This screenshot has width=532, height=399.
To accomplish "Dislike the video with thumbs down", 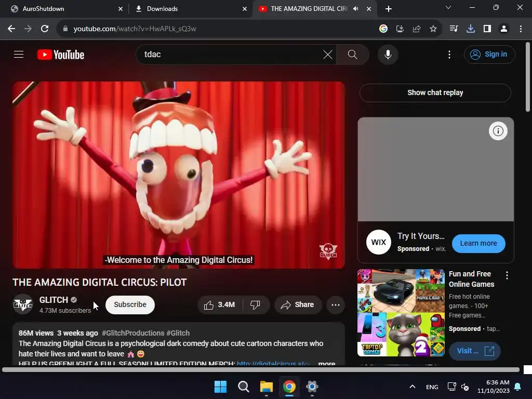I will pyautogui.click(x=256, y=304).
